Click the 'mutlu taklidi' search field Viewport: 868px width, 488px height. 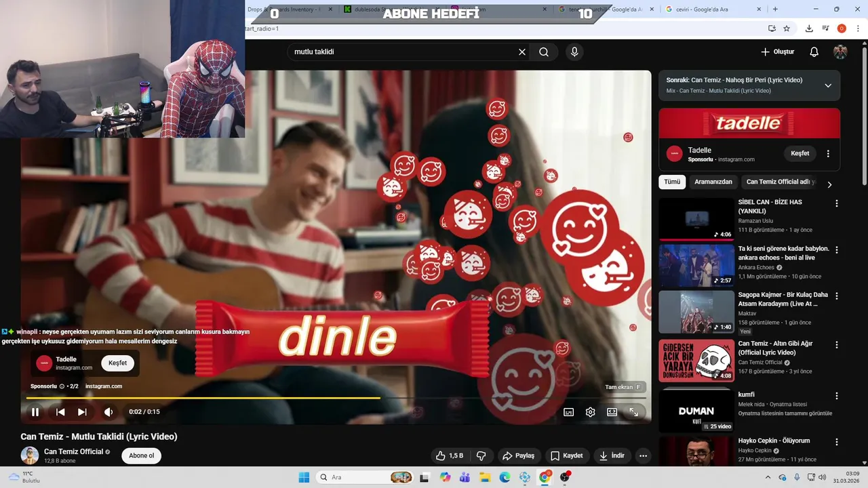tap(403, 52)
